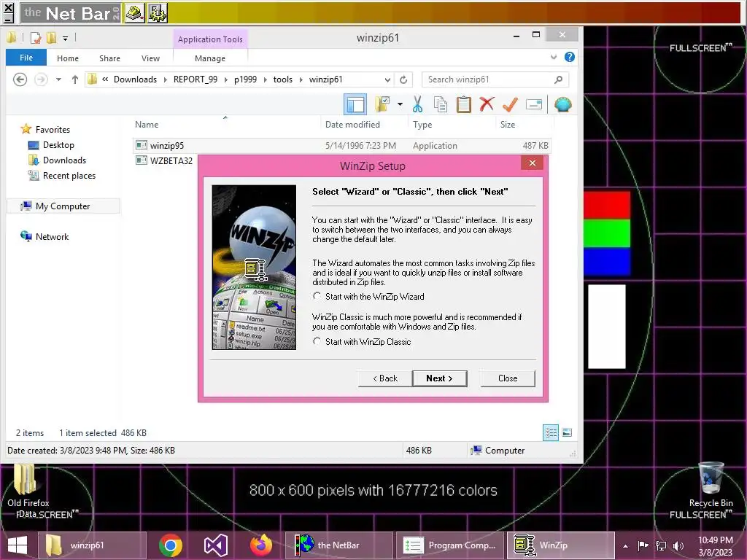Click the folder options icon in toolbar

pyautogui.click(x=382, y=104)
